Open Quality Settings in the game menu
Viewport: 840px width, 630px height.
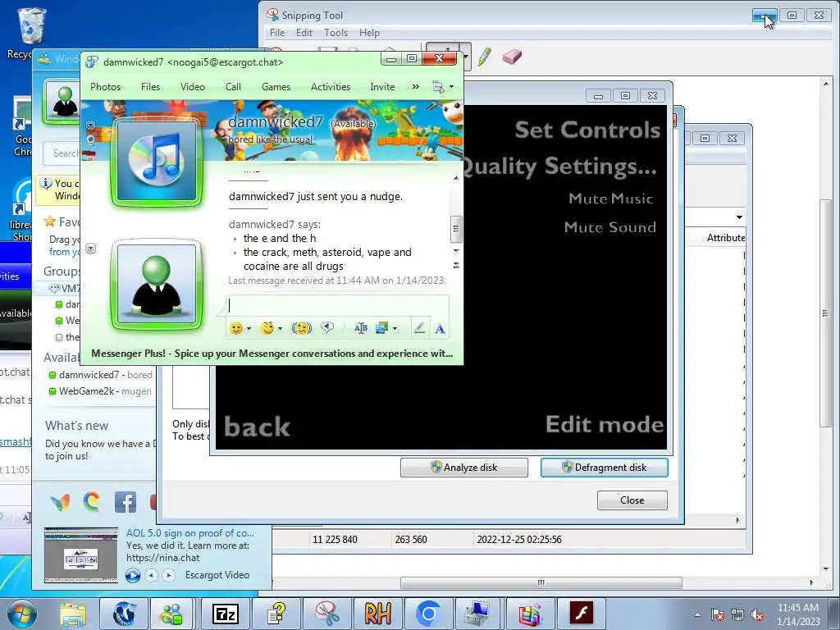[x=559, y=167]
